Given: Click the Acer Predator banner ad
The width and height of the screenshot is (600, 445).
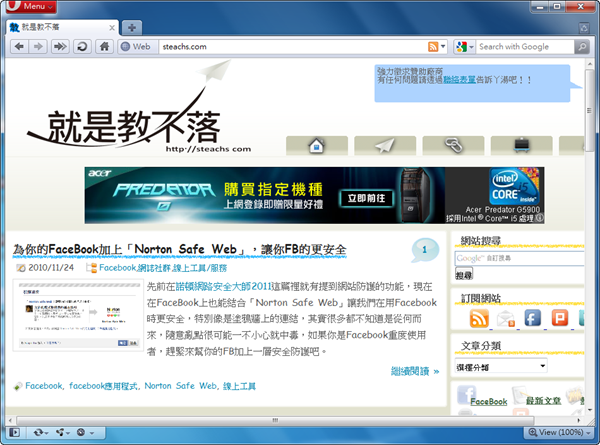Looking at the screenshot, I should pos(315,195).
